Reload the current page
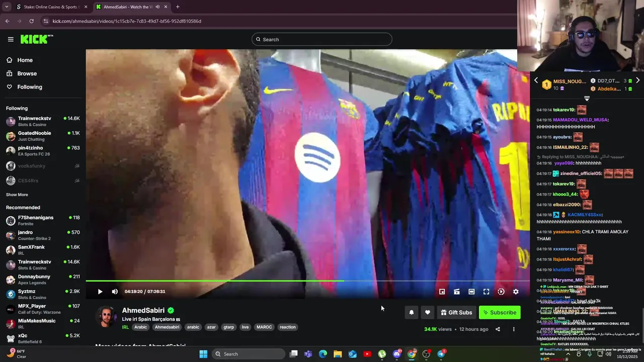This screenshot has width=644, height=362. coord(31,21)
